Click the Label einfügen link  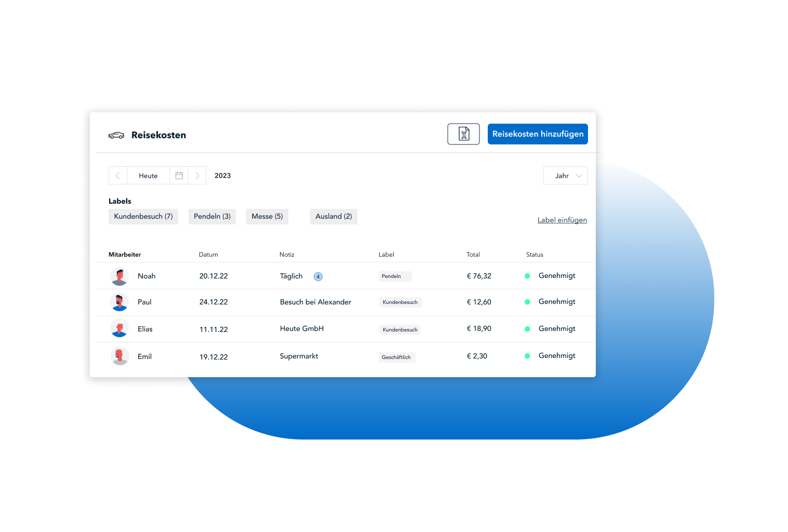[x=562, y=220]
